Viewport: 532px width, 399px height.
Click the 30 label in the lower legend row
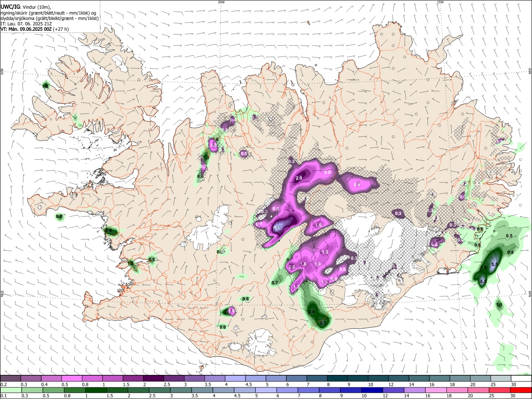(512, 396)
